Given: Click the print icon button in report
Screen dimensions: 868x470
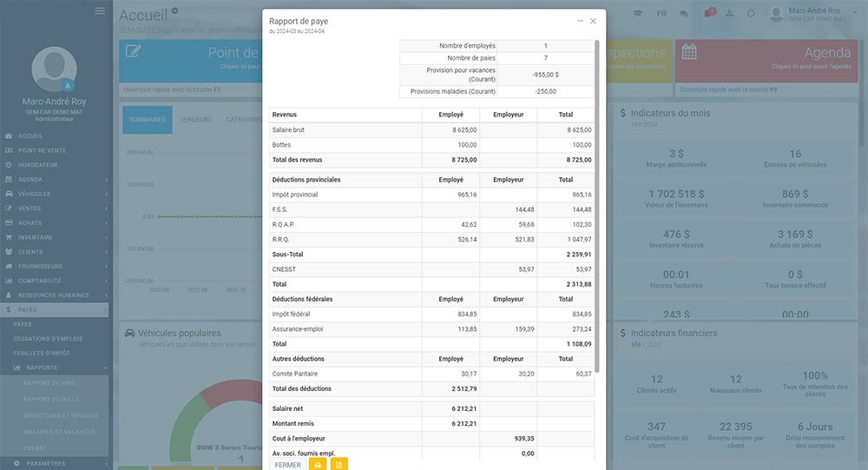Looking at the screenshot, I should point(318,465).
